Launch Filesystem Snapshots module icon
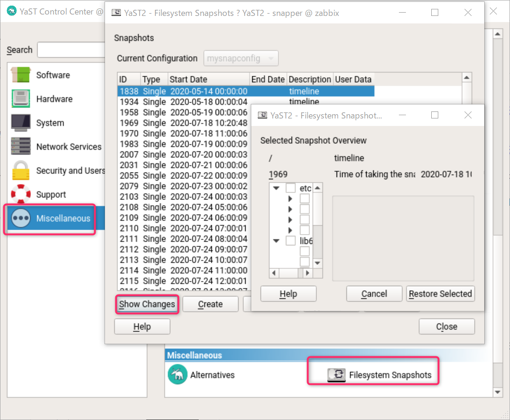 click(x=336, y=375)
